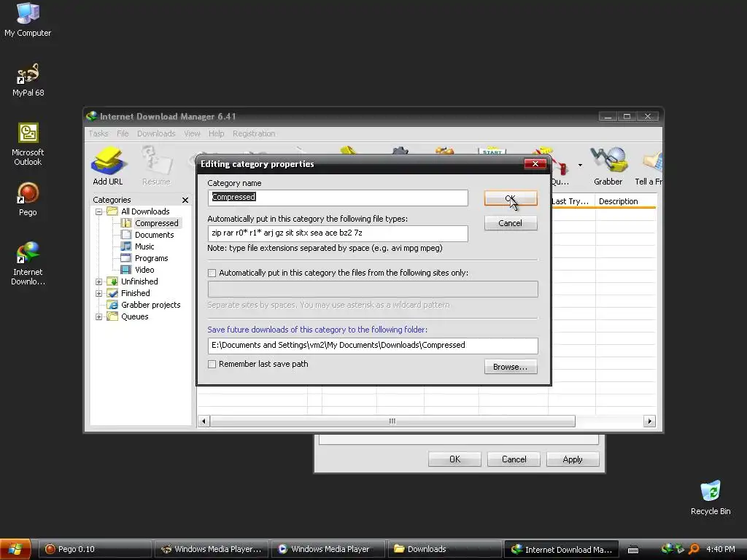Click the 4:40 PM system clock

[721, 549]
